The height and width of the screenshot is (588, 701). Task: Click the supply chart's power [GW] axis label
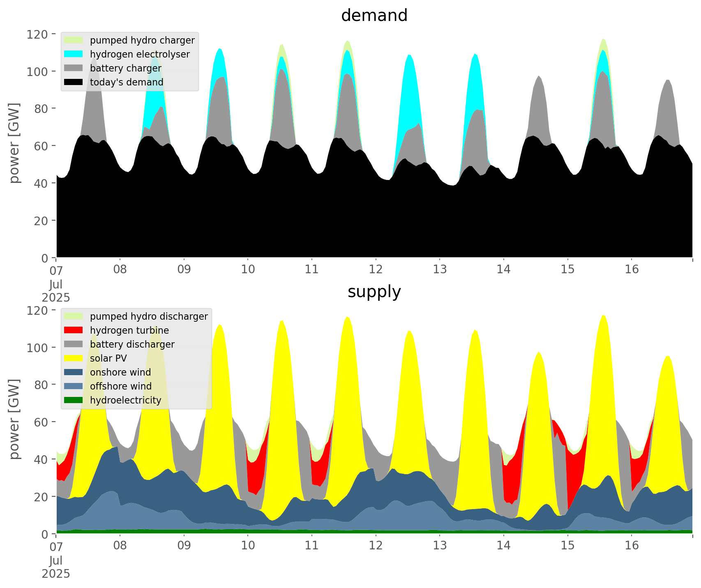point(14,419)
